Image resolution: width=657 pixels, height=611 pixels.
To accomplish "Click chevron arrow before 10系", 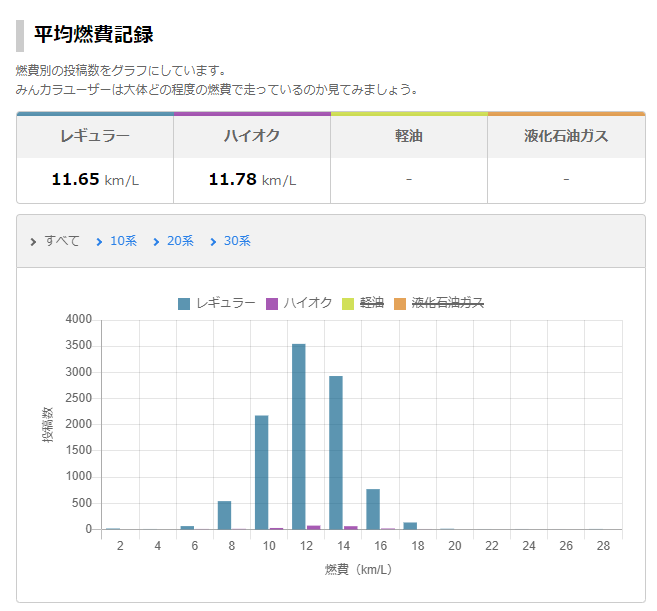I will (99, 242).
